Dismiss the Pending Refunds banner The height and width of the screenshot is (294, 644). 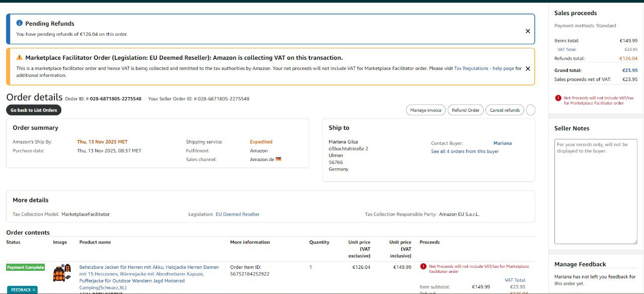(527, 31)
